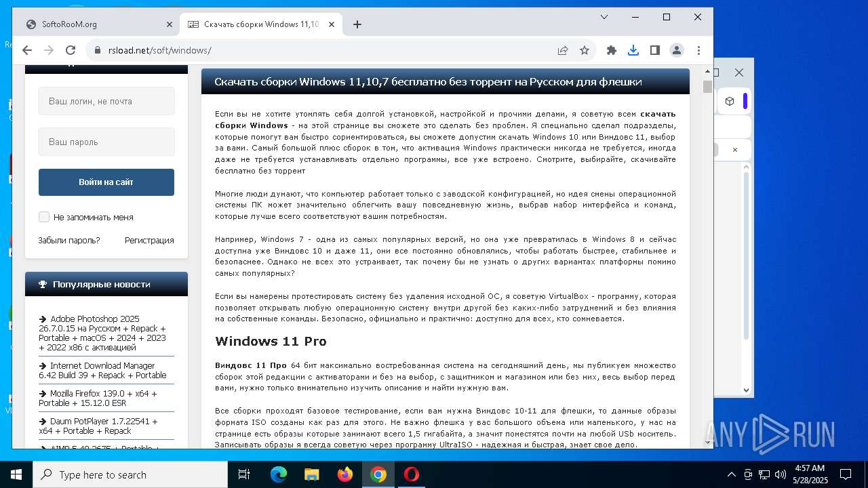The height and width of the screenshot is (488, 868).
Task: Click the cube icon in background window
Action: click(730, 101)
